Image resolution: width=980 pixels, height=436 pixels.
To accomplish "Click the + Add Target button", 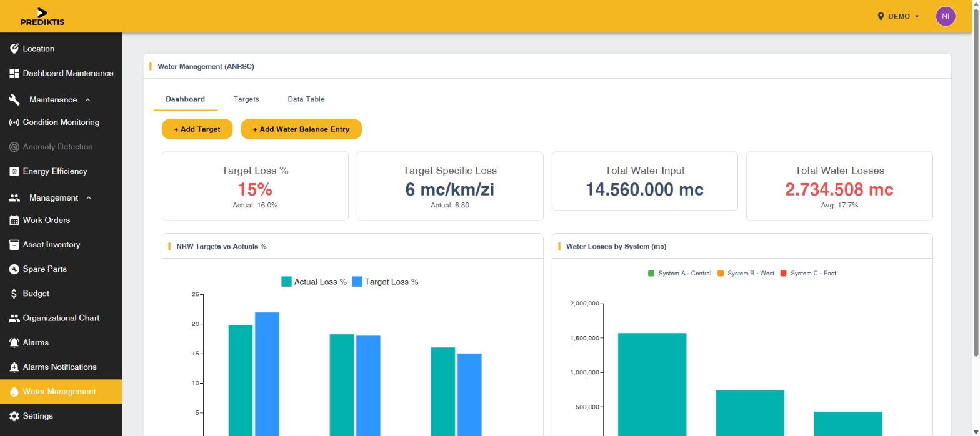I will [x=197, y=129].
